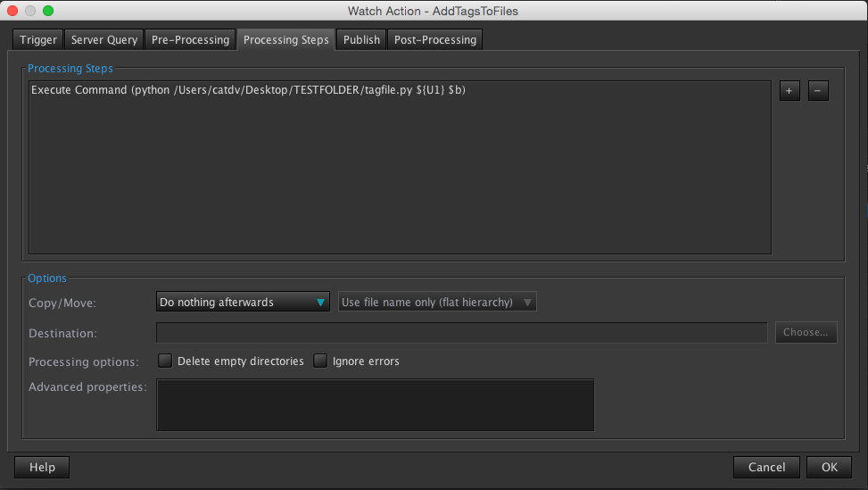Viewport: 868px width, 490px height.
Task: Expand the 'Do nothing afterwards' Copy/Move dropdown
Action: [x=243, y=303]
